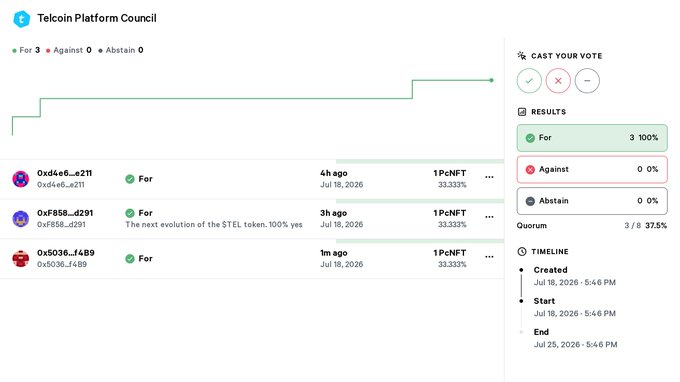Select the For result bar

592,138
